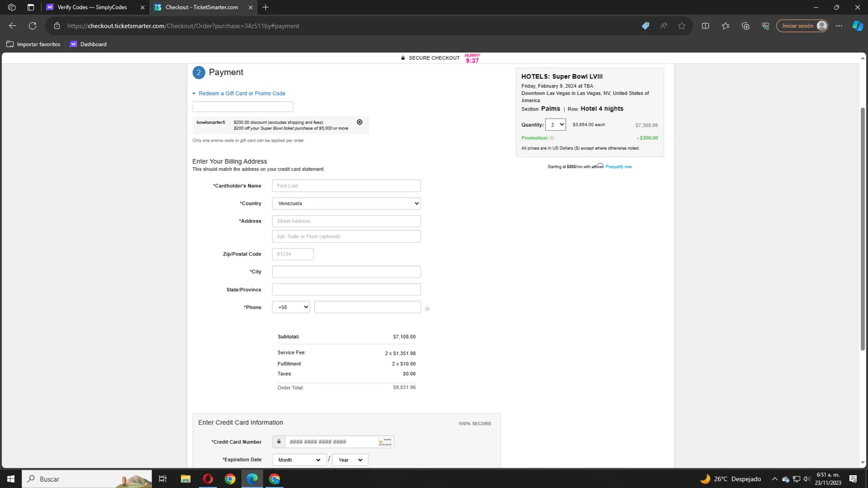868x488 pixels.
Task: Open the shopping price tag icon
Action: pyautogui.click(x=645, y=26)
